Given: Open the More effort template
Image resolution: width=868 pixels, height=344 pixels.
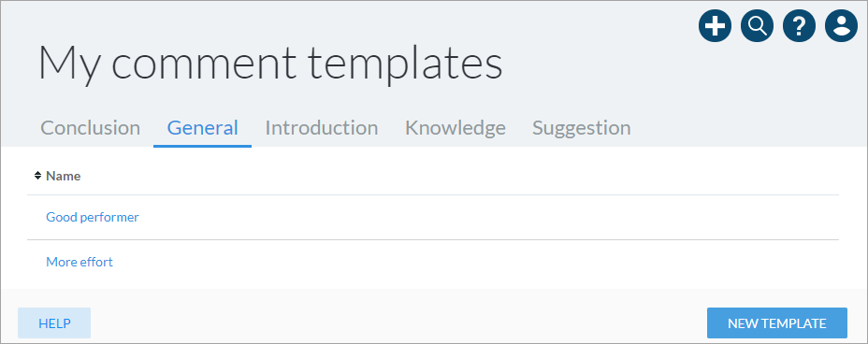Looking at the screenshot, I should pyautogui.click(x=80, y=262).
